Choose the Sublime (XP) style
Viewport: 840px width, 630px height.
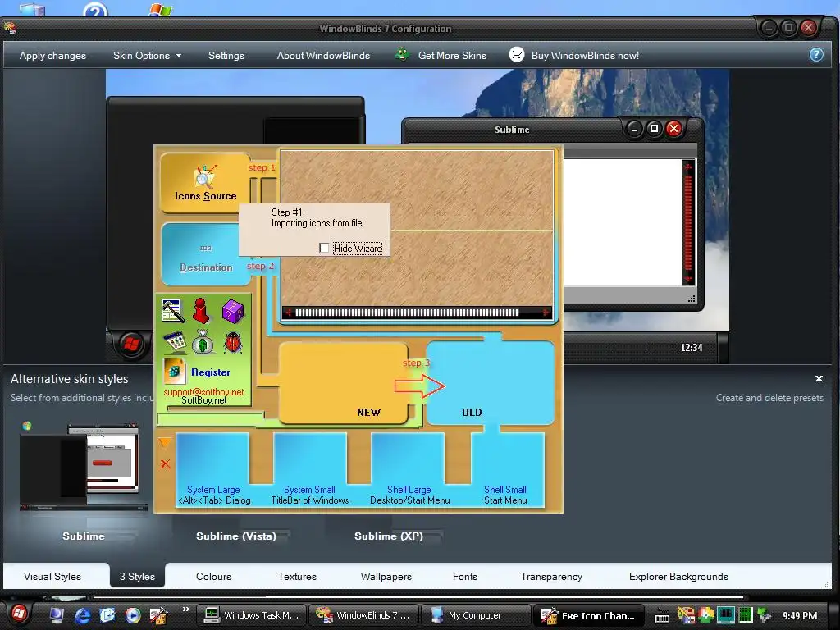point(388,536)
